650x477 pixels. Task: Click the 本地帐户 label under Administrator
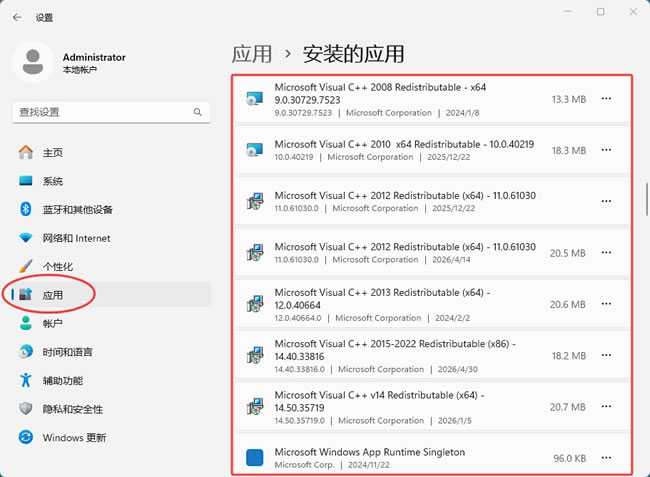[80, 70]
